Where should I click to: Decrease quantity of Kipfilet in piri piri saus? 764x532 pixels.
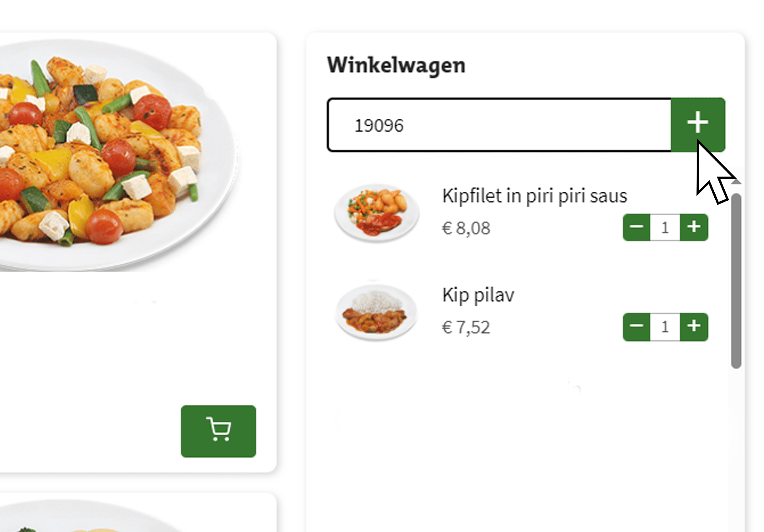(x=637, y=227)
